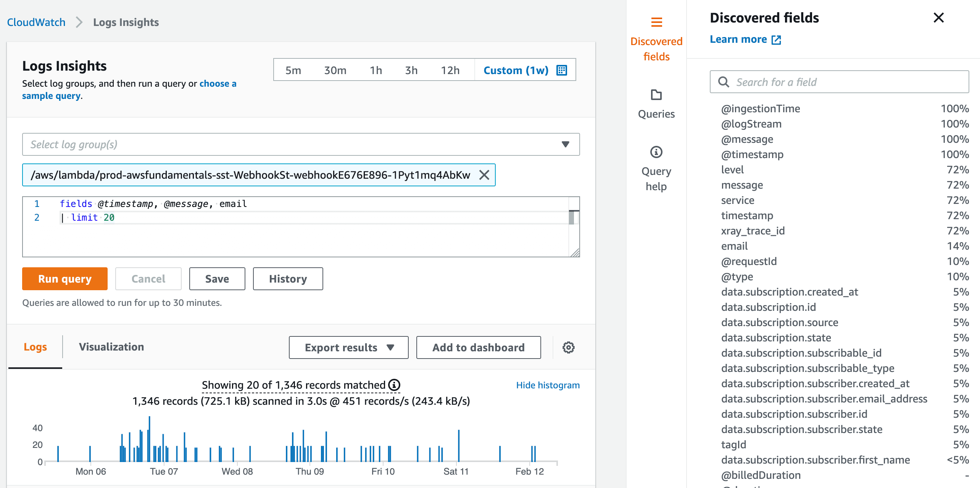
Task: Select the 12h time range
Action: [x=450, y=70]
